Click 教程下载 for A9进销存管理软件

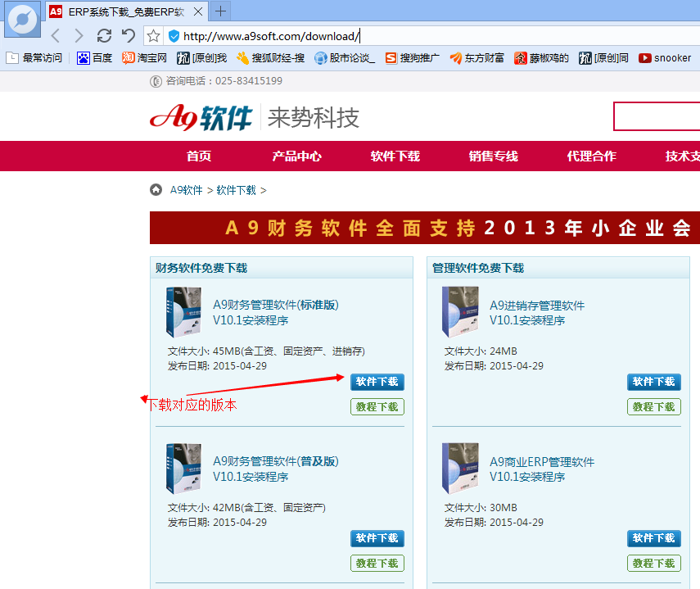click(654, 406)
